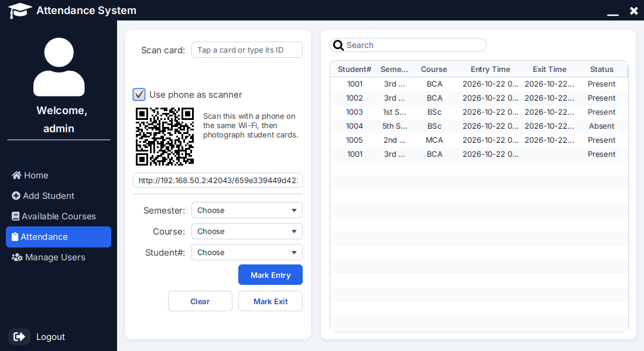Click the Home house icon

tap(16, 175)
